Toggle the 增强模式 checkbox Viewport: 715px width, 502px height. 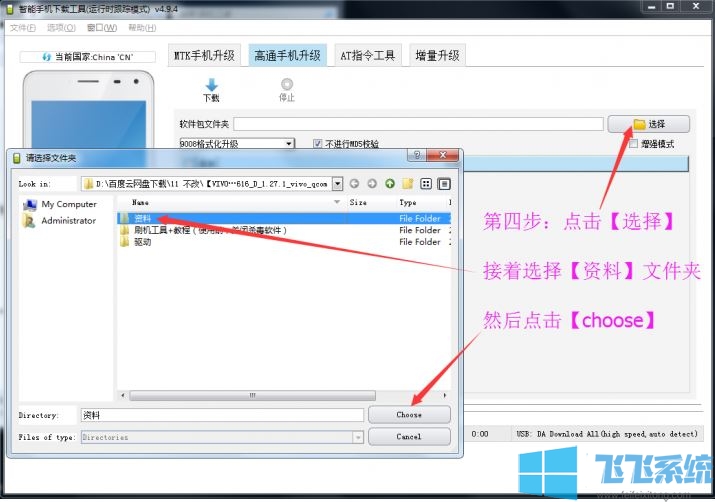pyautogui.click(x=633, y=144)
